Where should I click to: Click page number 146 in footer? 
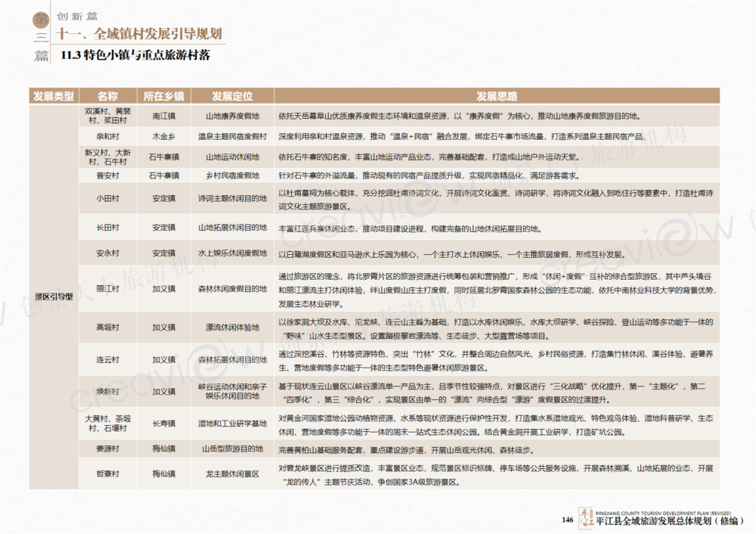click(x=568, y=519)
